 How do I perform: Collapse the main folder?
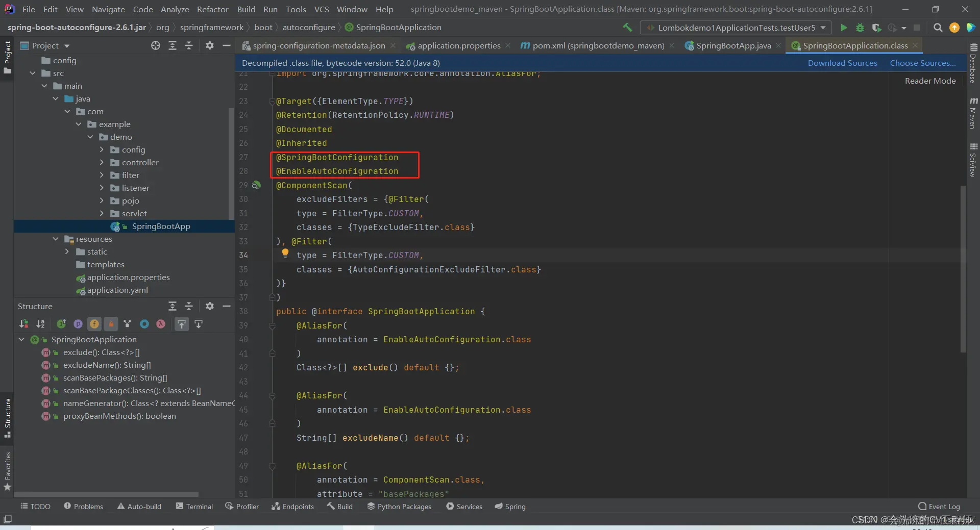coord(44,86)
